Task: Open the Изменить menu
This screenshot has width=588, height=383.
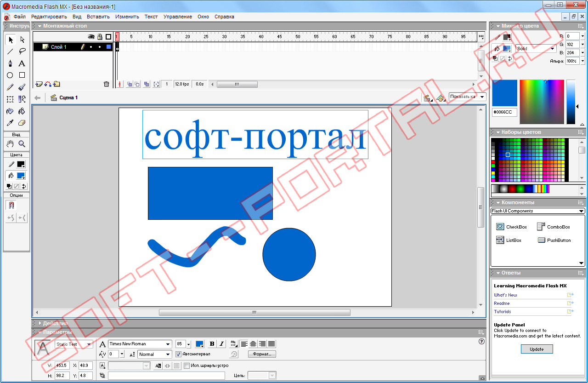Action: [x=127, y=17]
